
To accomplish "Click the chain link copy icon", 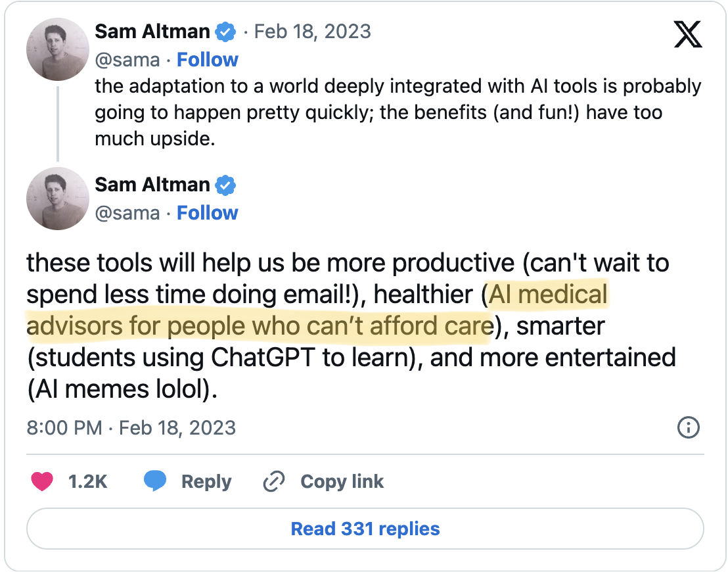I will [273, 481].
